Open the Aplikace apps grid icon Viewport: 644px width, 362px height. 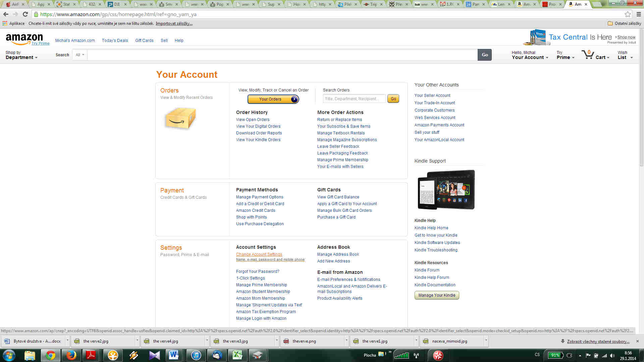(x=5, y=23)
